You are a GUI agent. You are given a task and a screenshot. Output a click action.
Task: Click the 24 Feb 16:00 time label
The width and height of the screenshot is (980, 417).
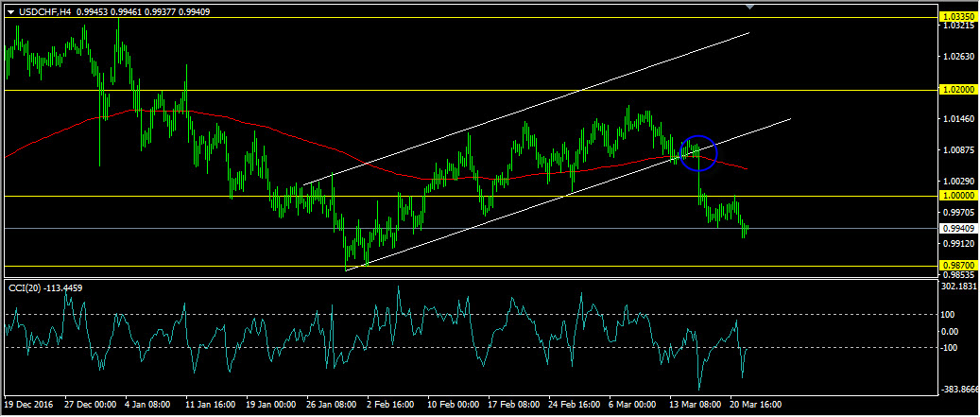coord(573,405)
